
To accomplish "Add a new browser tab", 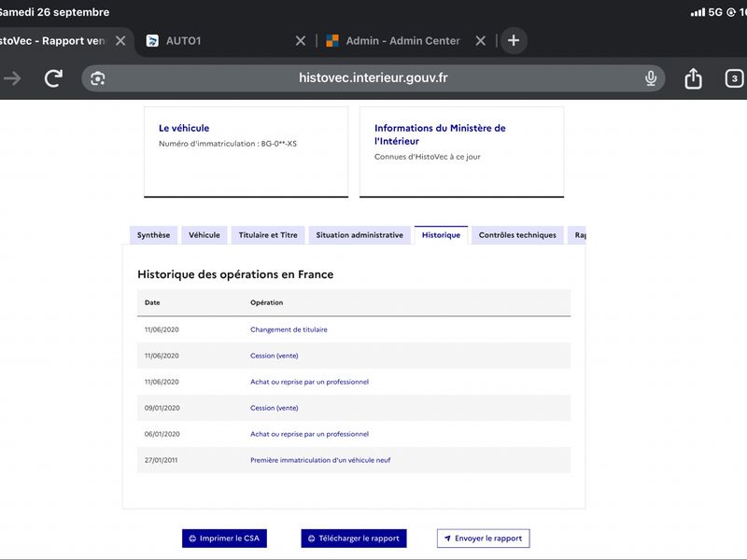I will [x=514, y=40].
